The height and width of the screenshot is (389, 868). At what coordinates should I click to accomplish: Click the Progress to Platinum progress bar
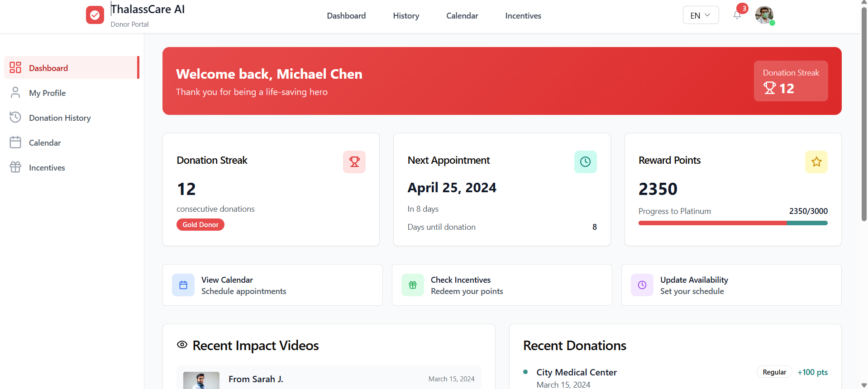click(x=733, y=223)
